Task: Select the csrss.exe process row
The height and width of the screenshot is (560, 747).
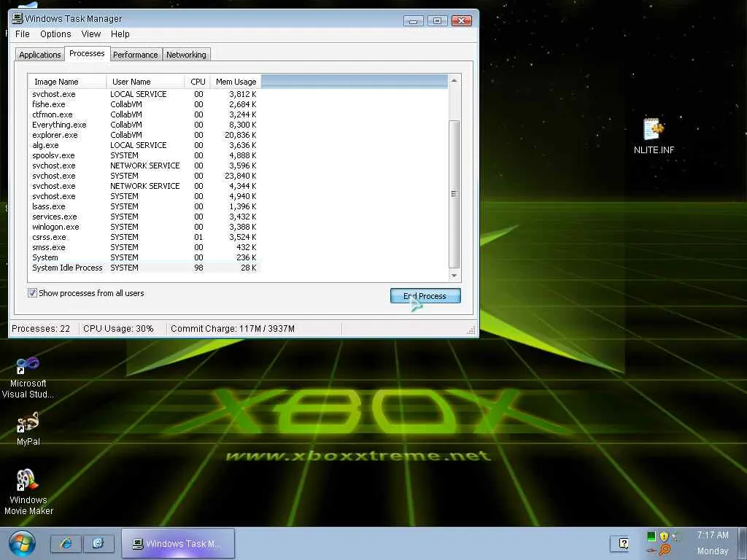Action: [145, 237]
